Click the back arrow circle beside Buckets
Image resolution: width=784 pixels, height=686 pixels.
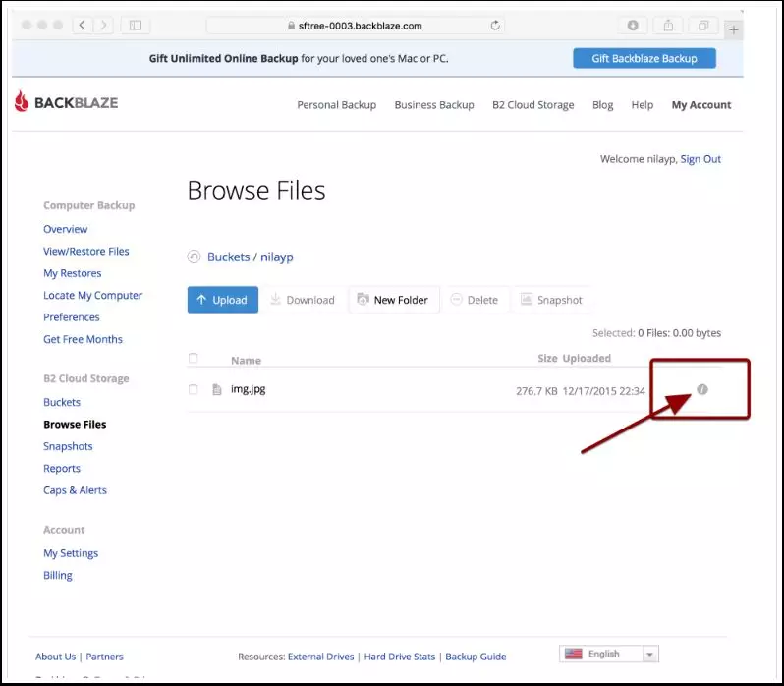(194, 257)
